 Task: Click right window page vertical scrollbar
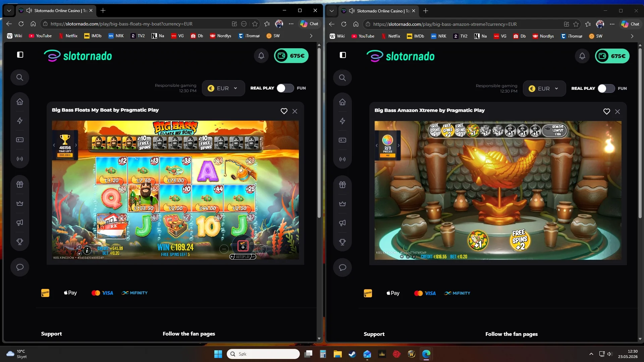pyautogui.click(x=640, y=133)
